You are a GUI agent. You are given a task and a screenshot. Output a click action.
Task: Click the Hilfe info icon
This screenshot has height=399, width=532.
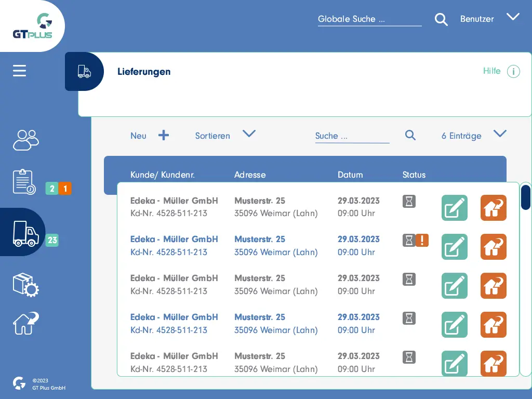tap(513, 71)
